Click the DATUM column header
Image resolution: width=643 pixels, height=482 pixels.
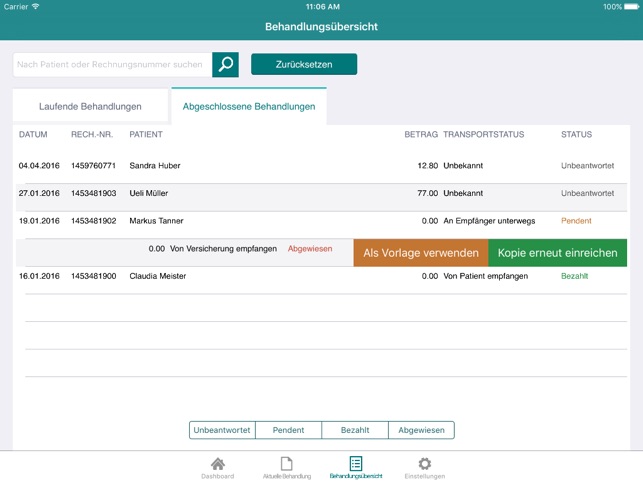pyautogui.click(x=33, y=135)
